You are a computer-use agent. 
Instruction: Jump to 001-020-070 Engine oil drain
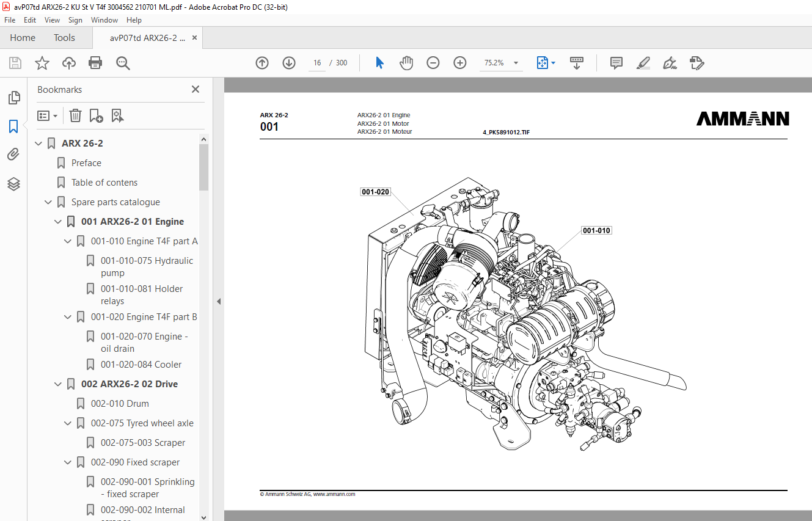144,343
